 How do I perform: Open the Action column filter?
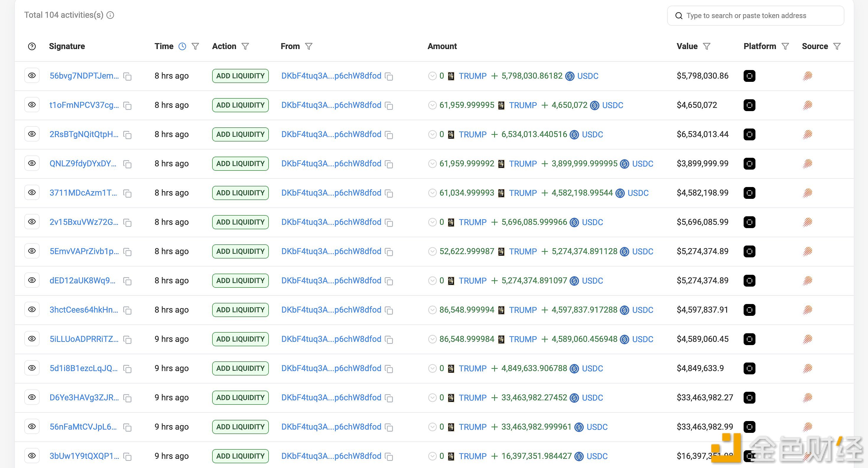pyautogui.click(x=245, y=46)
